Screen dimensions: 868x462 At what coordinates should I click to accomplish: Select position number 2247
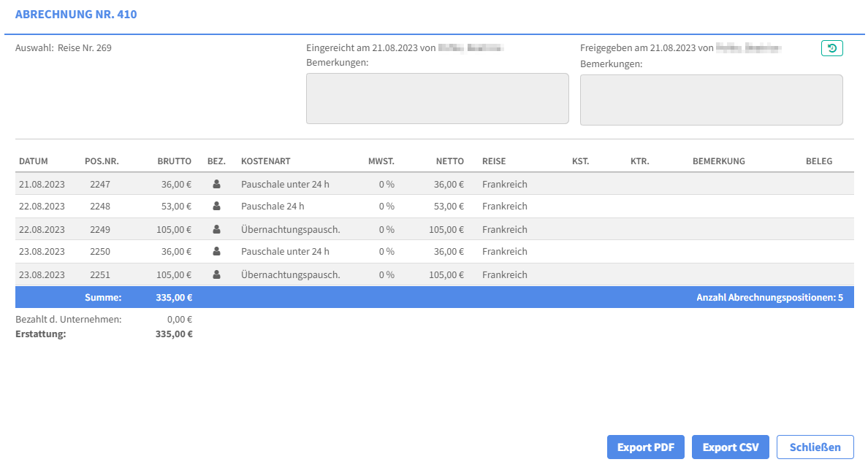point(100,184)
